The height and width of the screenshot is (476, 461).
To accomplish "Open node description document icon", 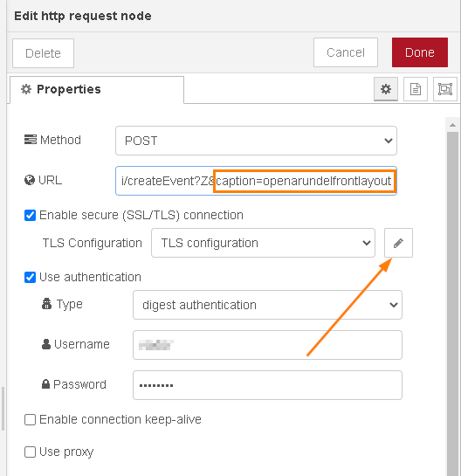I will [416, 89].
